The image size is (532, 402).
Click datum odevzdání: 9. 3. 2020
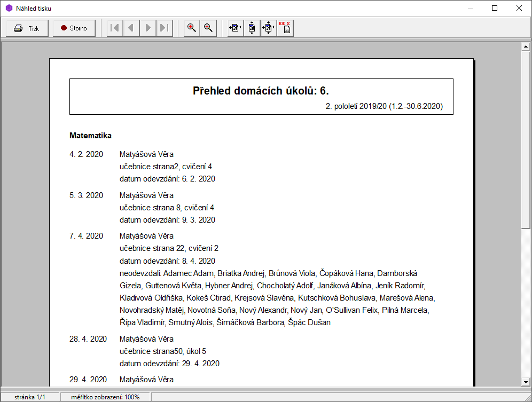click(x=168, y=220)
